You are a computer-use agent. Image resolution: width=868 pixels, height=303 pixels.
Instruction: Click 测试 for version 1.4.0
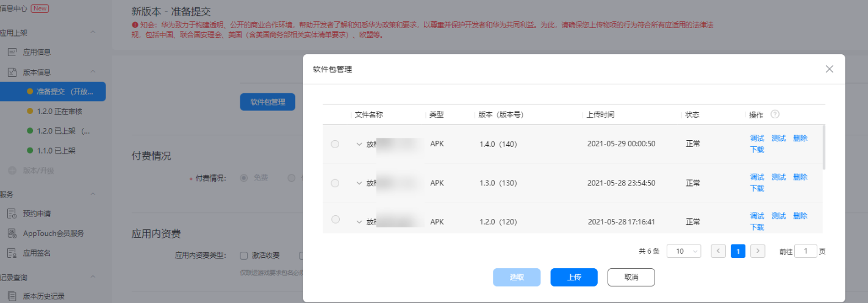pyautogui.click(x=778, y=138)
